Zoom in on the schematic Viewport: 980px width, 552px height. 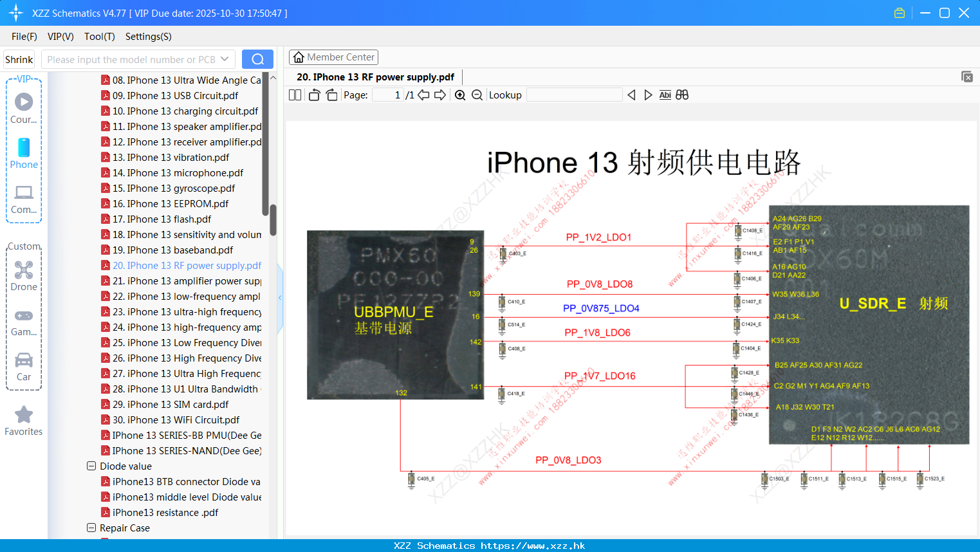460,95
